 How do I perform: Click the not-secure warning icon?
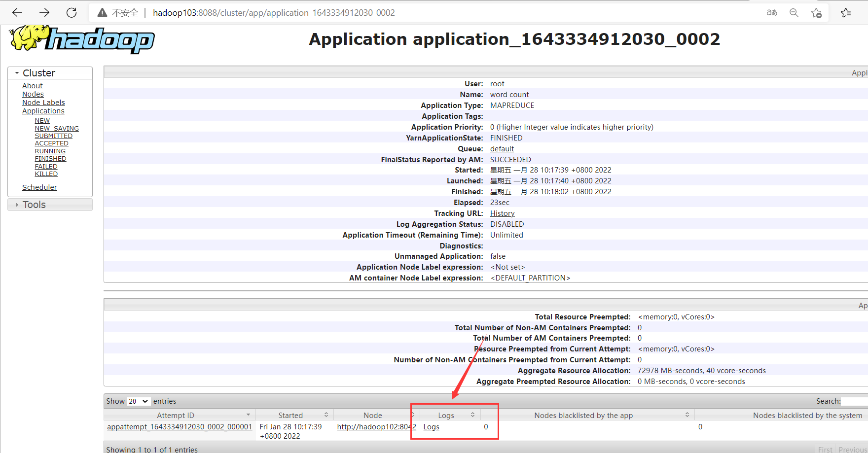click(x=102, y=13)
